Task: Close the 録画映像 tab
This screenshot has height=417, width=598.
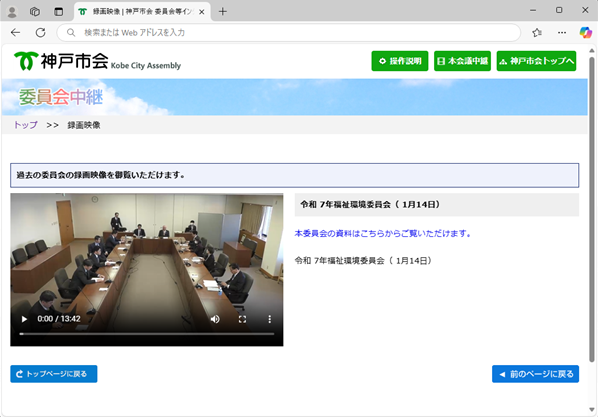Action: pos(202,12)
